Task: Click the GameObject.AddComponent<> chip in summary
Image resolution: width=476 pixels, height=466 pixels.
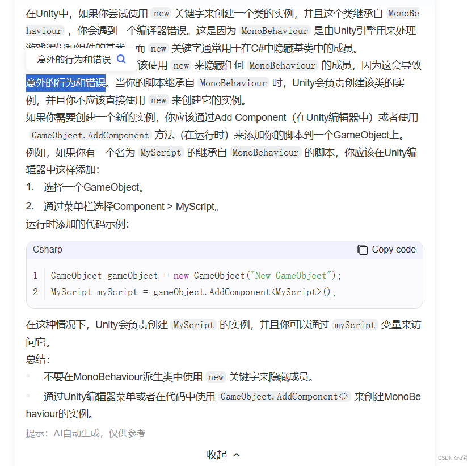Action: (x=284, y=396)
